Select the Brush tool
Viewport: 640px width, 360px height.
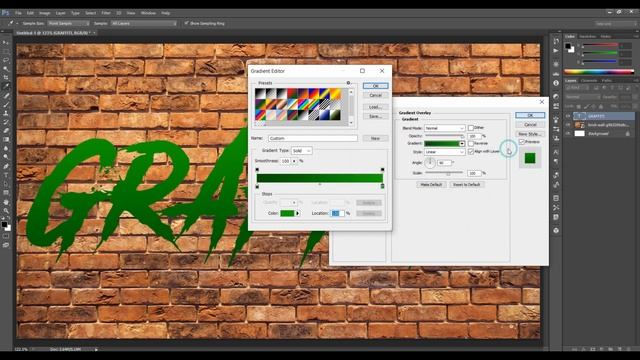point(6,104)
